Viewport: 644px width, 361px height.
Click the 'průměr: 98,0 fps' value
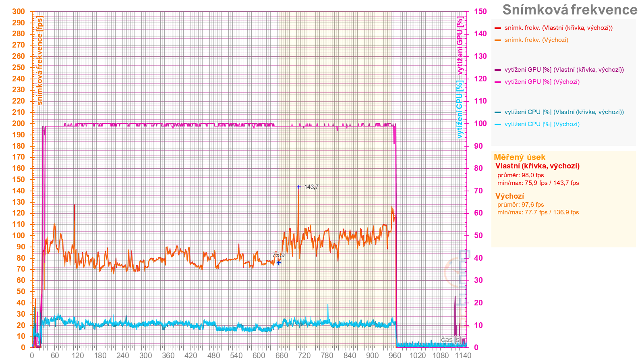pos(520,175)
